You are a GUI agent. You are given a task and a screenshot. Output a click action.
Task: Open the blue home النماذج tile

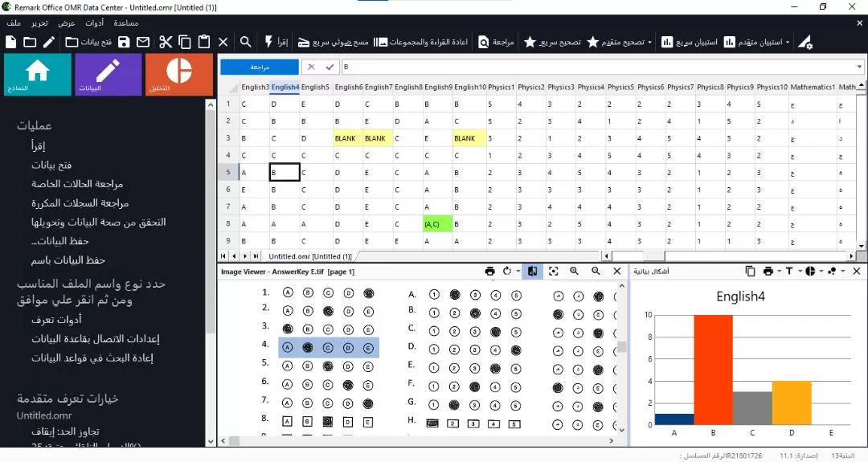point(38,74)
